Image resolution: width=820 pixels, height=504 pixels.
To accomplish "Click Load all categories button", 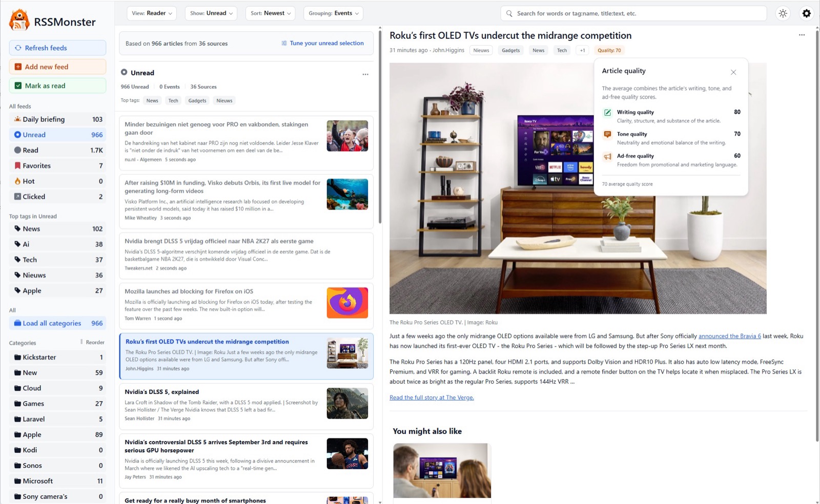I will 57,323.
